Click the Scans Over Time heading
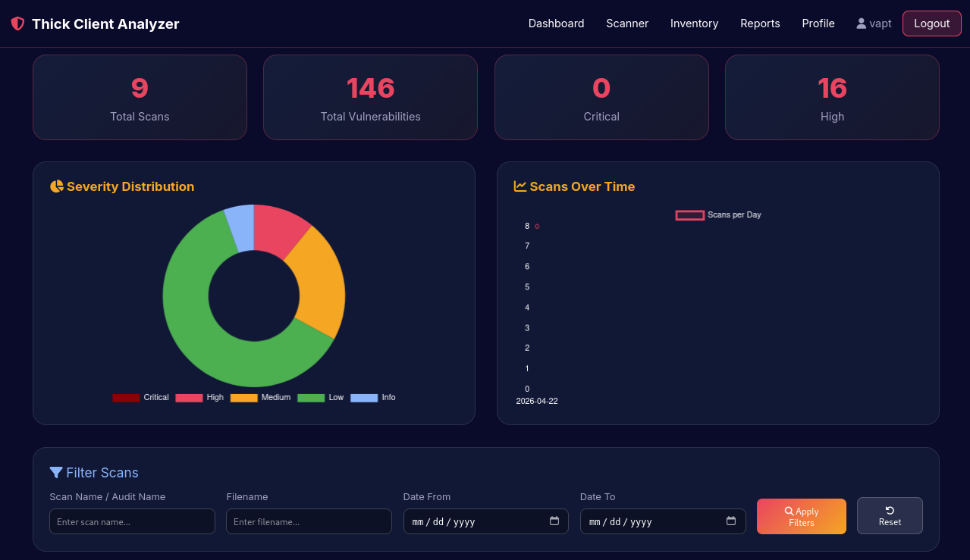 click(582, 186)
